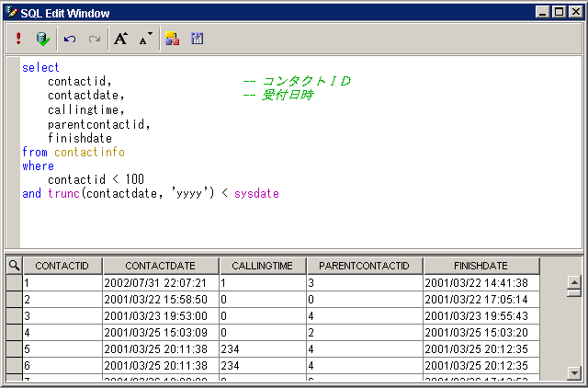This screenshot has height=388, width=588.
Task: Increase editor font size
Action: pos(121,39)
